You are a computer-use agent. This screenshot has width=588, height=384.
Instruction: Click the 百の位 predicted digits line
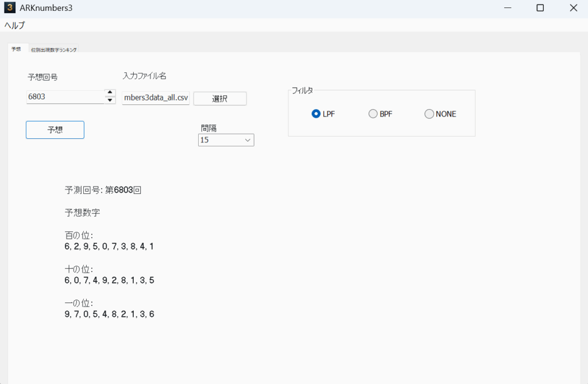tap(109, 246)
